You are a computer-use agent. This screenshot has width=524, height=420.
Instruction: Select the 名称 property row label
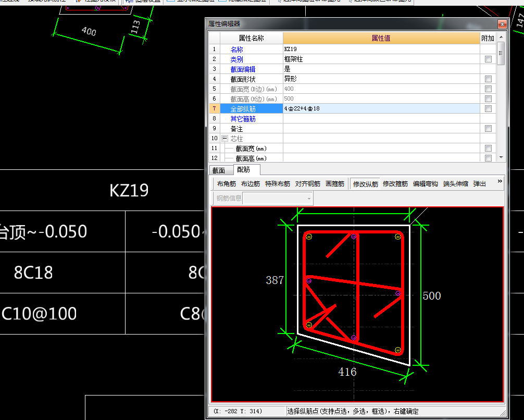click(236, 50)
